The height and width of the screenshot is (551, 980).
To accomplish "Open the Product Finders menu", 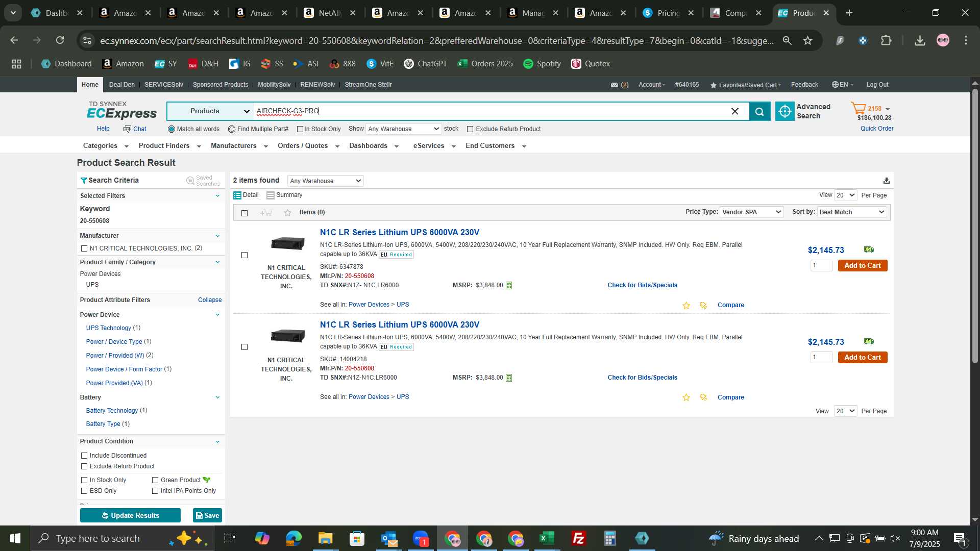I will [169, 146].
